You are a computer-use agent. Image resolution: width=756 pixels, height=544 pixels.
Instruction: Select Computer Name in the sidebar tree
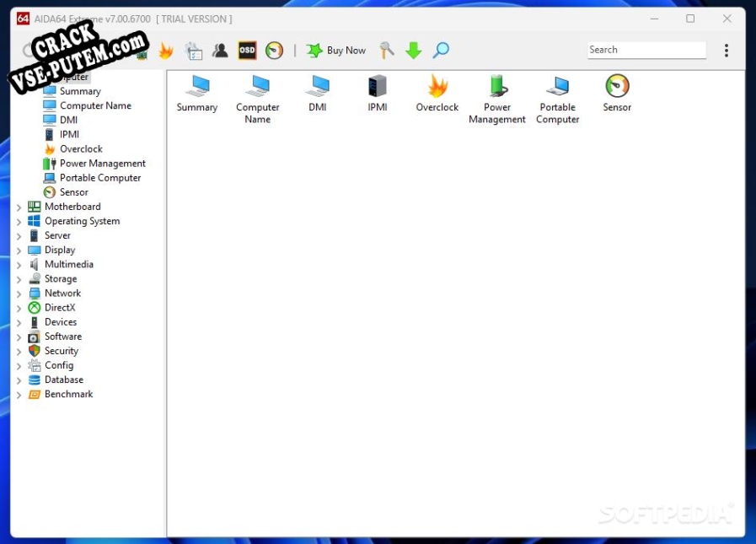pos(95,105)
